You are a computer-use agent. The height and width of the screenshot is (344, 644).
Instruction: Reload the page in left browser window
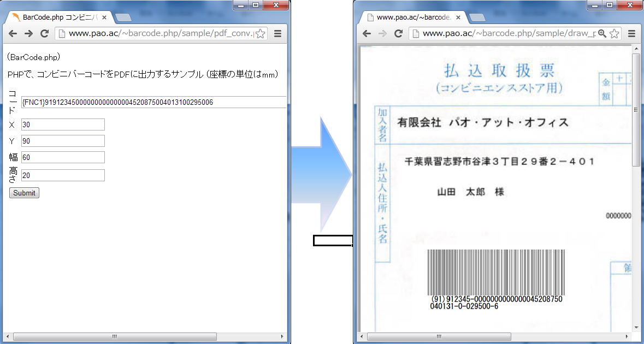44,34
